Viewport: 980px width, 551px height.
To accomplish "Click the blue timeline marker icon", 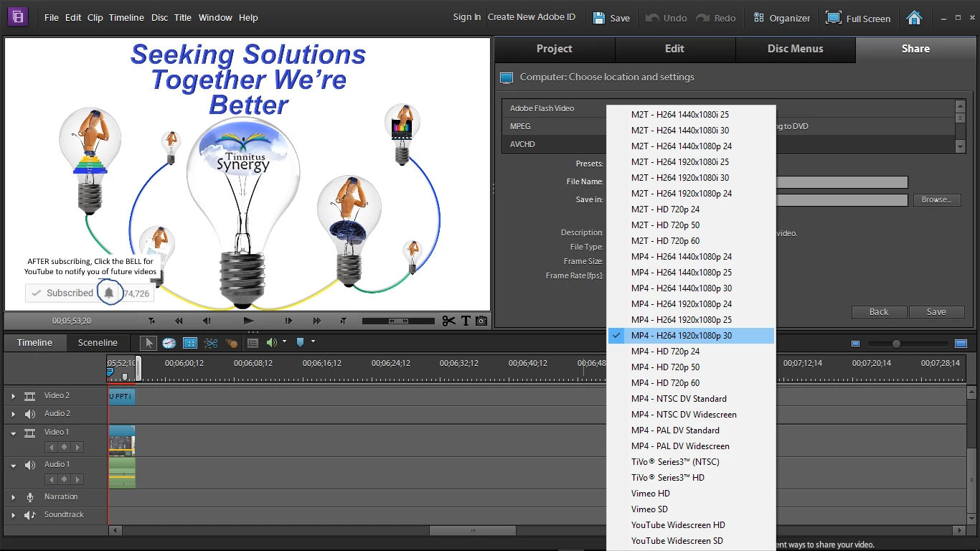I will 301,342.
